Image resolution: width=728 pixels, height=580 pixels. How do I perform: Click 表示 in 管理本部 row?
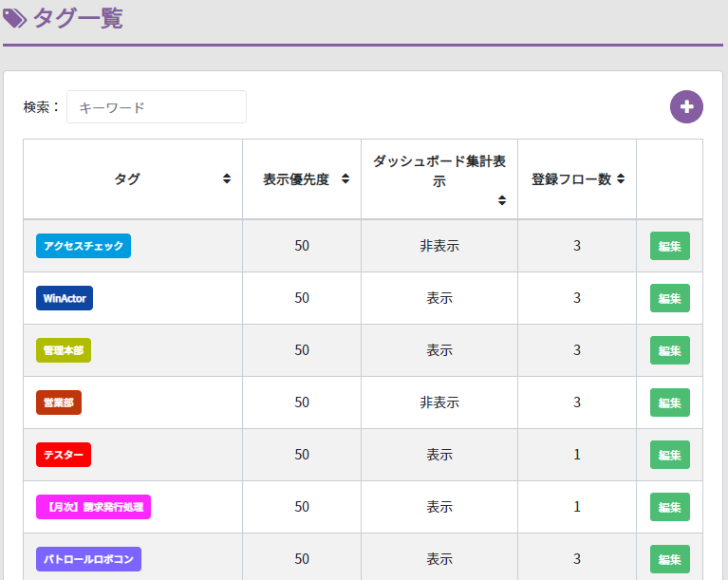tap(439, 350)
